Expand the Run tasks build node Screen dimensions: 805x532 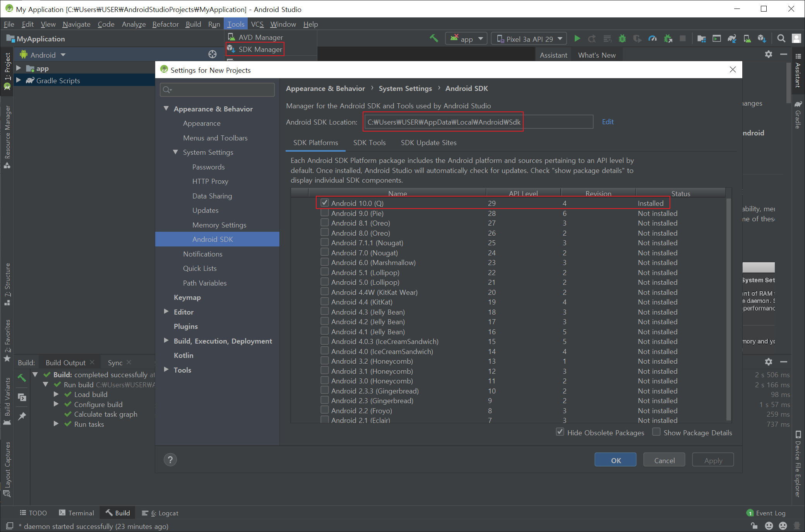(56, 424)
